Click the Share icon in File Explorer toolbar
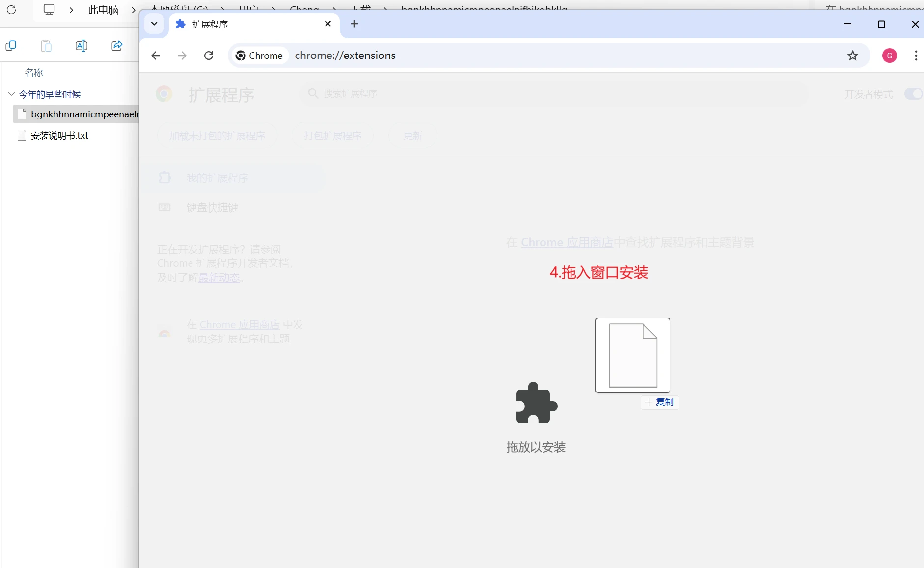 click(116, 45)
